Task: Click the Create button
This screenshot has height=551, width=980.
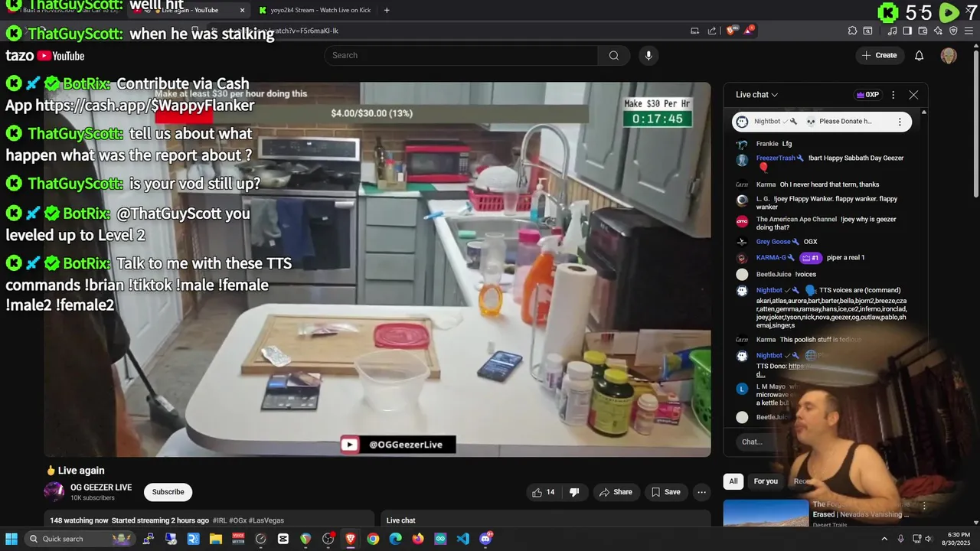Action: pos(879,55)
